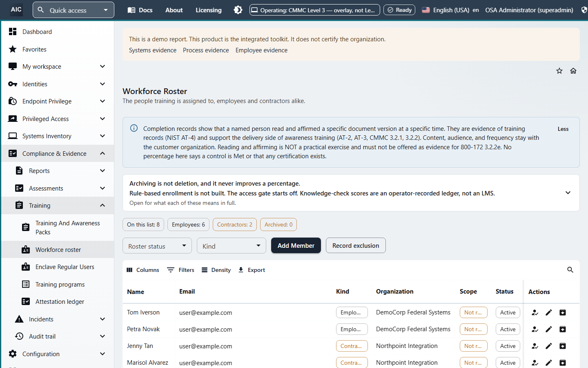Collapse the Compliance & Evidence section
588x368 pixels.
point(58,153)
